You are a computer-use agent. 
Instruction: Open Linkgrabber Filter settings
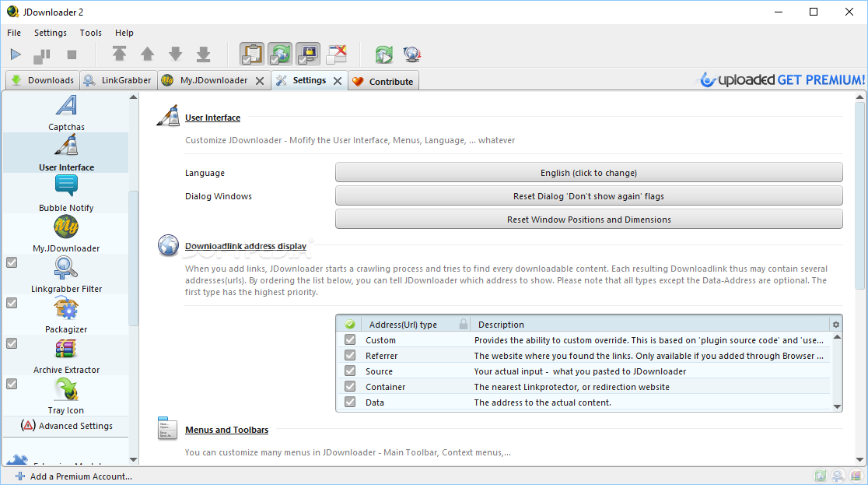click(x=66, y=274)
